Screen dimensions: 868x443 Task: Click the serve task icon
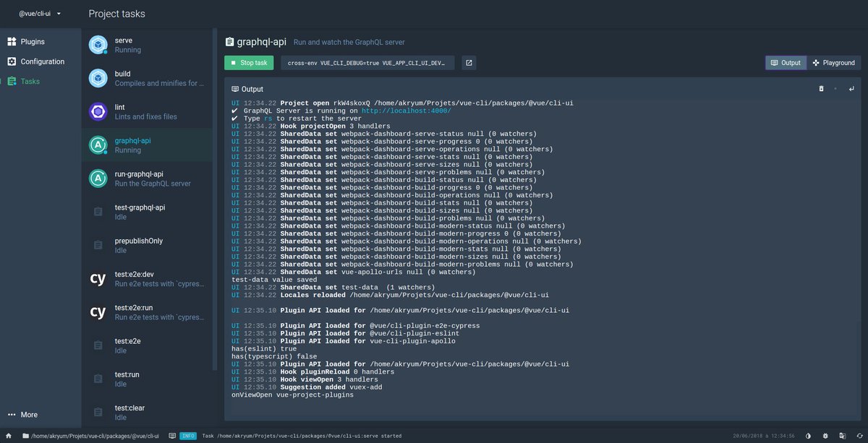(x=98, y=45)
